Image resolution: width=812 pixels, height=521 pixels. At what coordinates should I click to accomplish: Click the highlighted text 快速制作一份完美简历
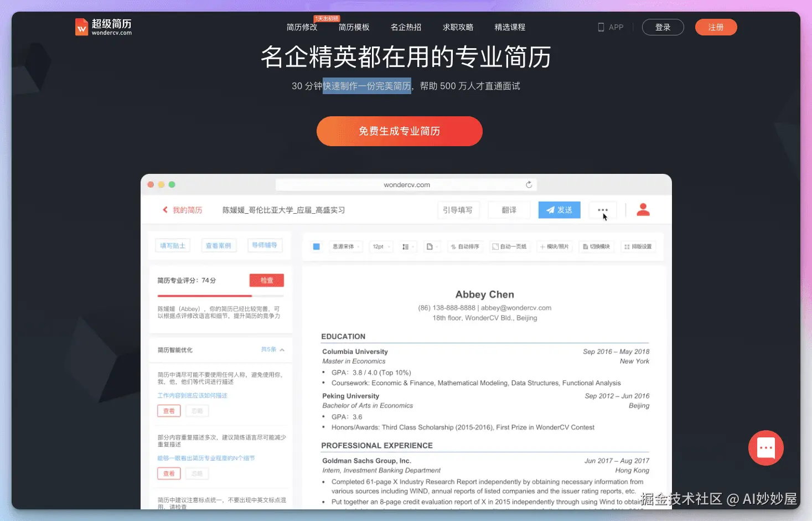click(367, 86)
